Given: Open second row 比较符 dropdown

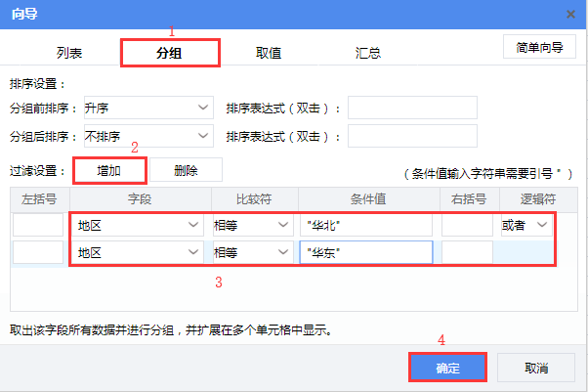Looking at the screenshot, I should (251, 252).
